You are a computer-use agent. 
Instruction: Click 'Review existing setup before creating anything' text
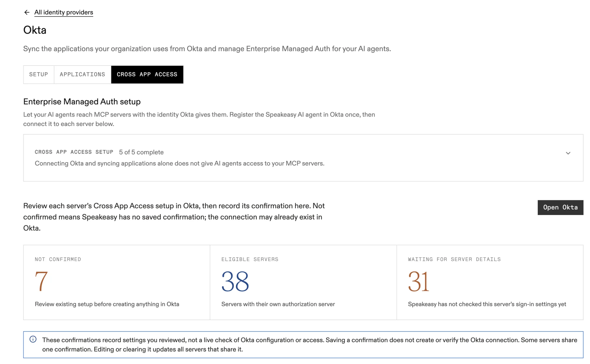(x=97, y=304)
